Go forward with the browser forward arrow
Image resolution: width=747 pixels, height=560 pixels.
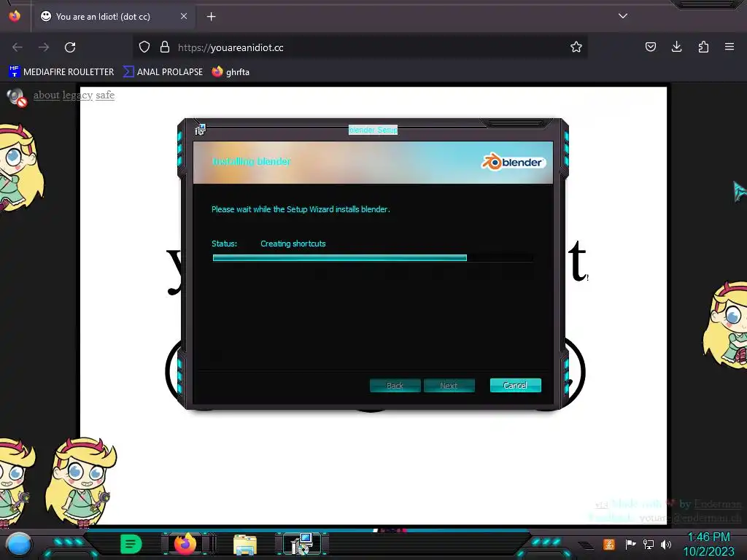tap(44, 47)
